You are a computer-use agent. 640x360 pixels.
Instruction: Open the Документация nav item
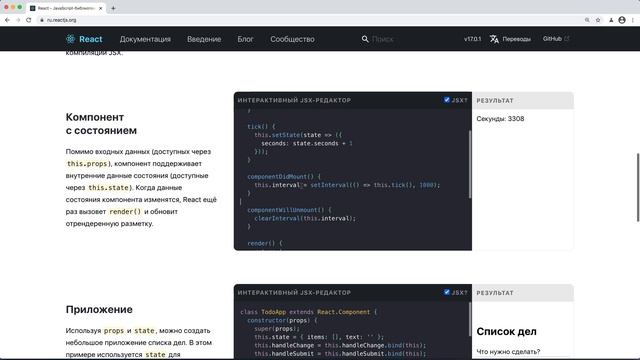click(145, 39)
